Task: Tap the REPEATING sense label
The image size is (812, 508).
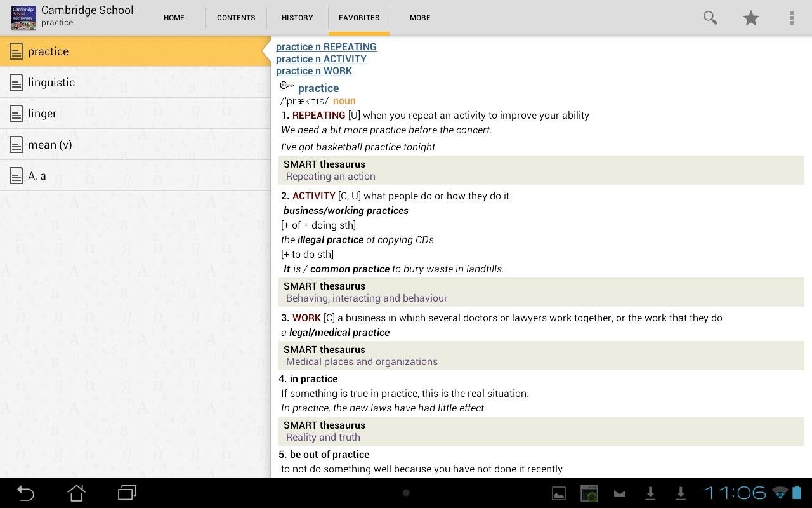Action: tap(318, 116)
